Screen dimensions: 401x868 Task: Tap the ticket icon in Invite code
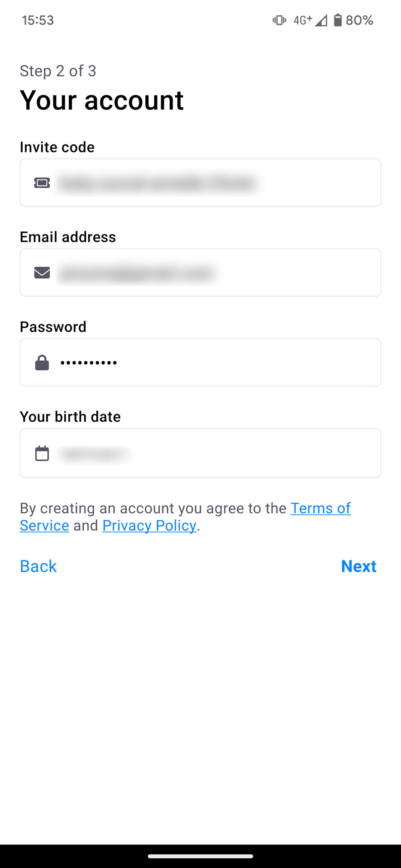click(x=42, y=183)
